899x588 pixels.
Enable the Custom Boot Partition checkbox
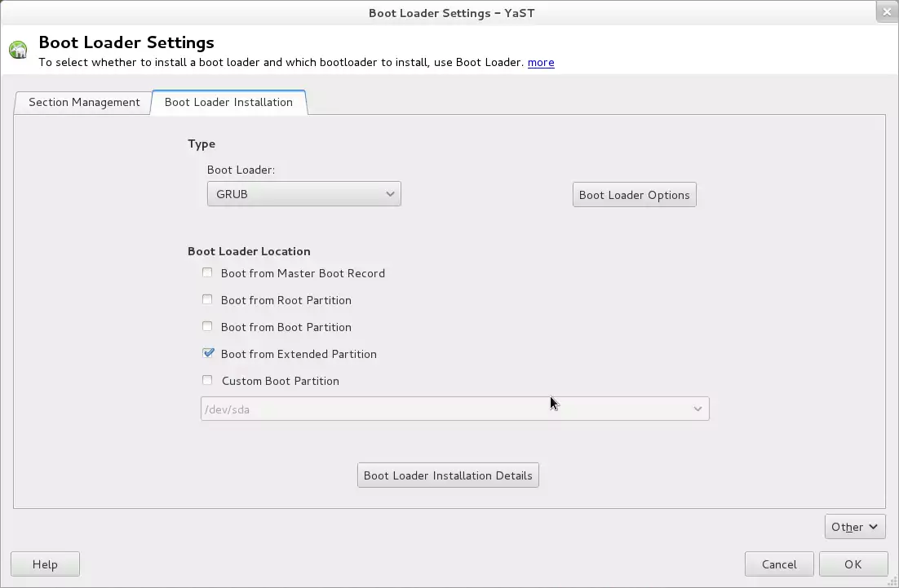click(x=207, y=381)
